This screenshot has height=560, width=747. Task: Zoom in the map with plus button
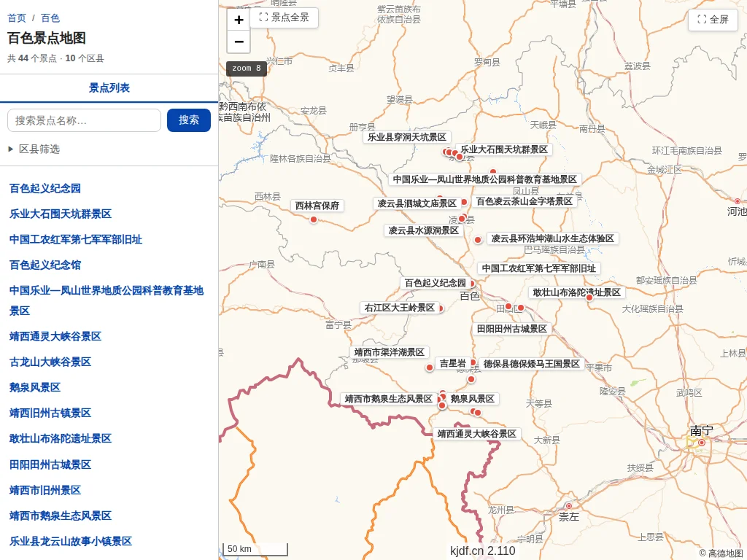click(239, 20)
